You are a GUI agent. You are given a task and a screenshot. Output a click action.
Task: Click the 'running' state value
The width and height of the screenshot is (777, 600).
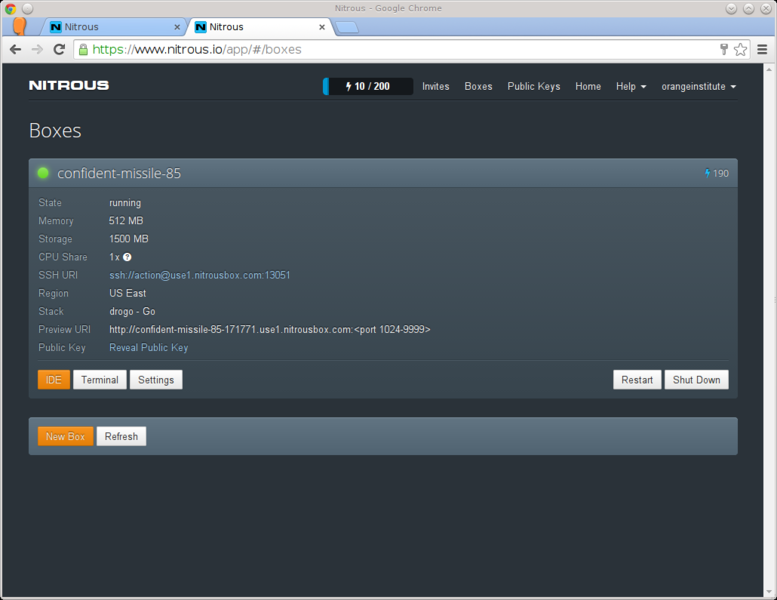tap(125, 203)
